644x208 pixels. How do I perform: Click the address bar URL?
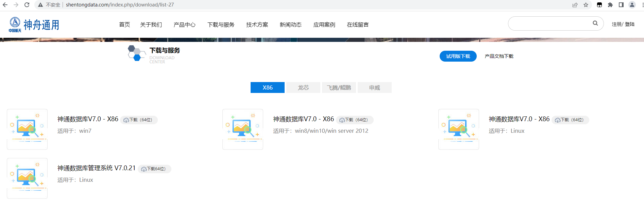tap(120, 5)
